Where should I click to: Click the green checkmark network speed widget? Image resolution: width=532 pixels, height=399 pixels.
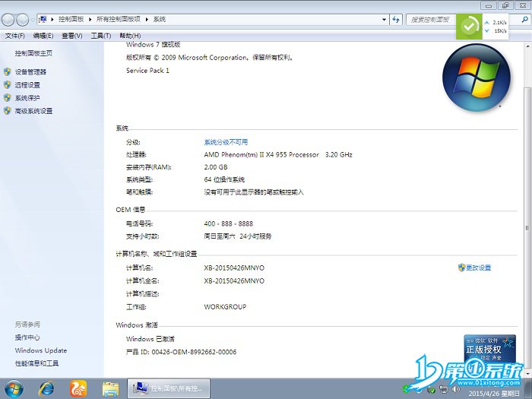[x=470, y=26]
